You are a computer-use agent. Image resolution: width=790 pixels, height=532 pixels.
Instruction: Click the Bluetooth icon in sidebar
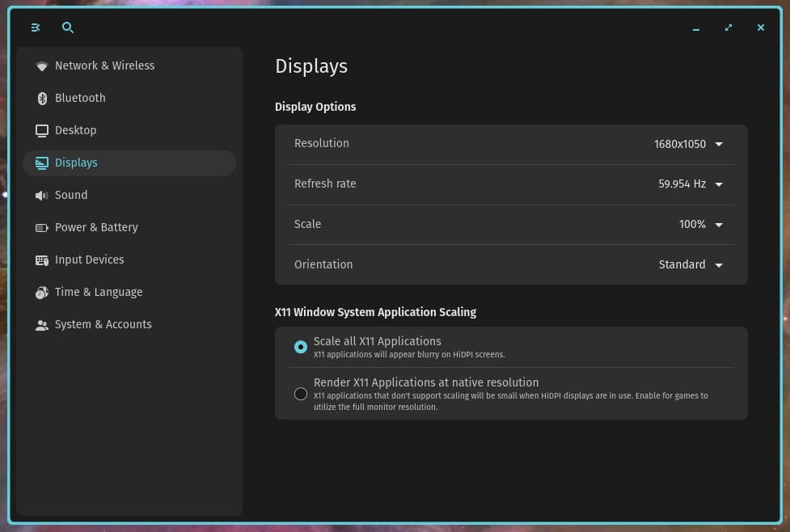42,99
